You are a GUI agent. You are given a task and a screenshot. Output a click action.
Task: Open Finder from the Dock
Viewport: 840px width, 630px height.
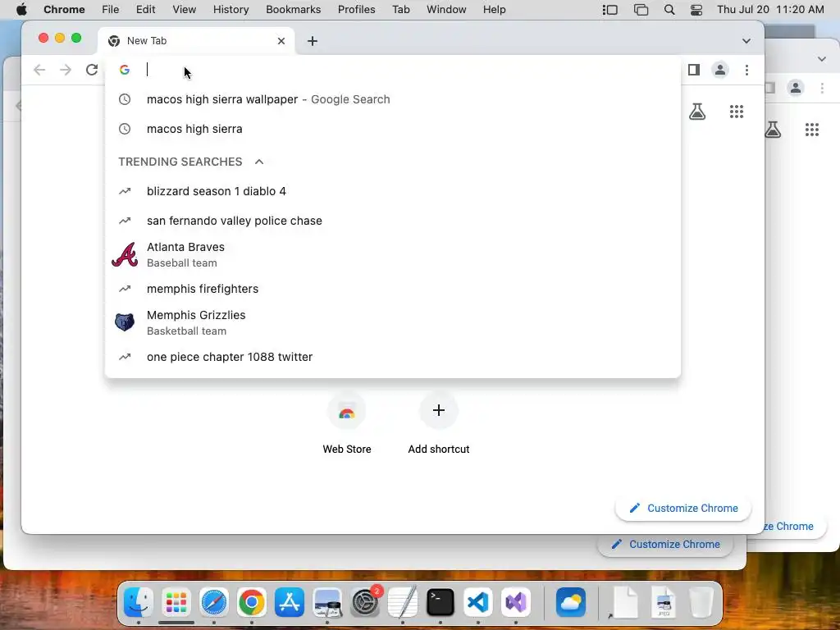click(138, 602)
